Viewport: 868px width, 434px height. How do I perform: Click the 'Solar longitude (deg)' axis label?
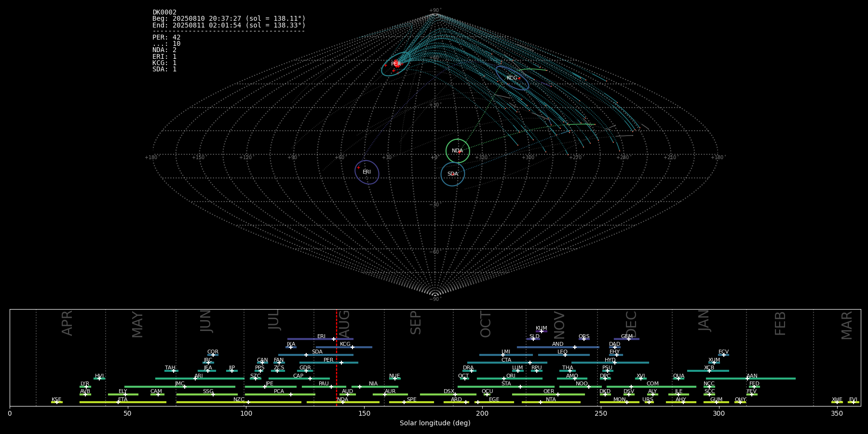[x=435, y=423]
